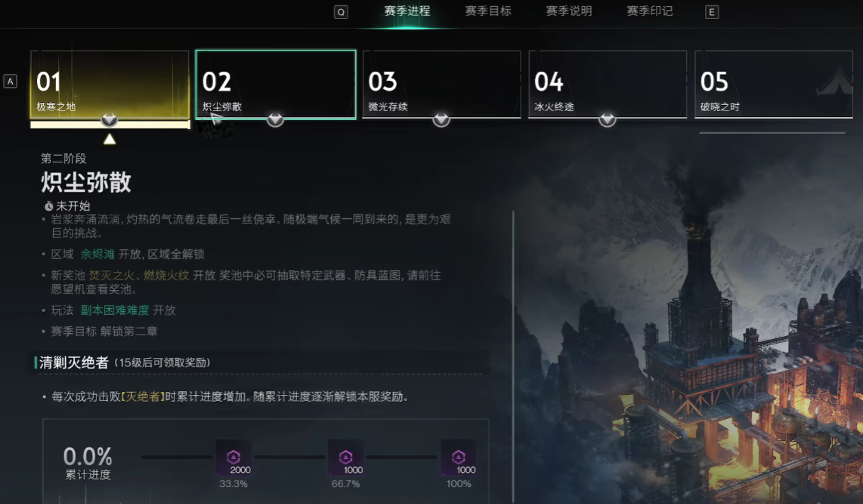Click the 余烬滩 region link
Screen dimensions: 863x504
[98, 254]
